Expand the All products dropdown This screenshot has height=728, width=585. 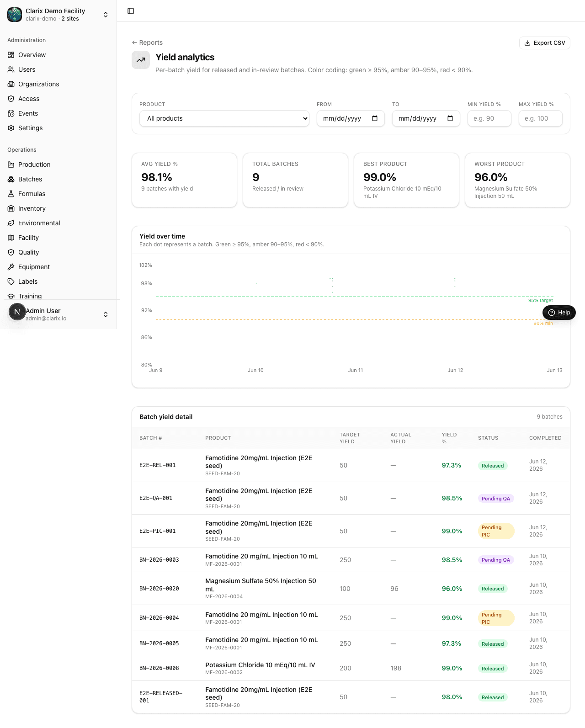pos(224,118)
